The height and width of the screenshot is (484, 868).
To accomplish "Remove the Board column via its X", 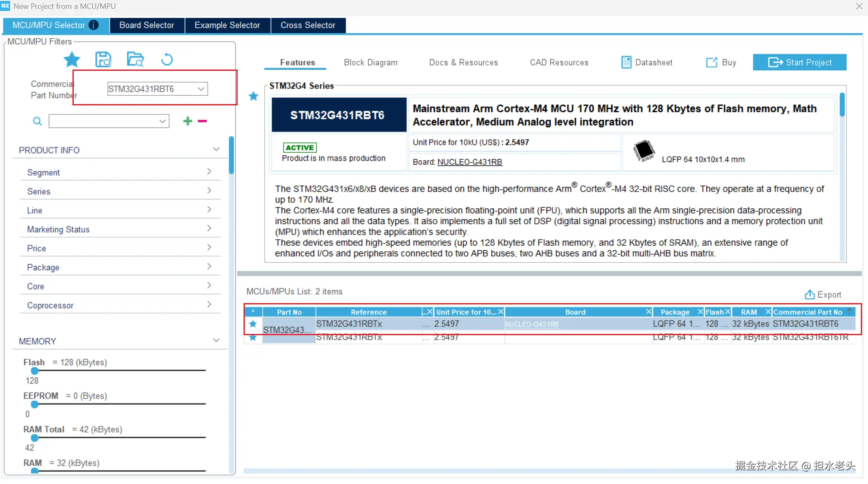I will pyautogui.click(x=648, y=312).
